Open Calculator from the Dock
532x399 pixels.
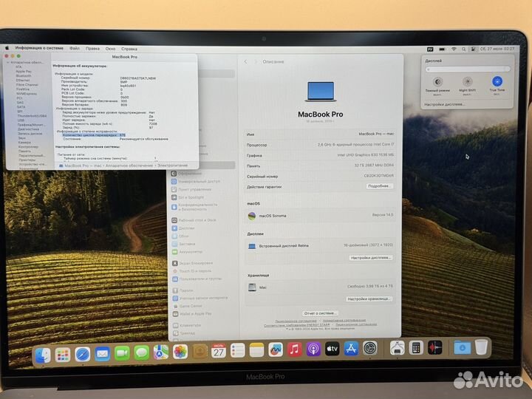click(x=416, y=348)
